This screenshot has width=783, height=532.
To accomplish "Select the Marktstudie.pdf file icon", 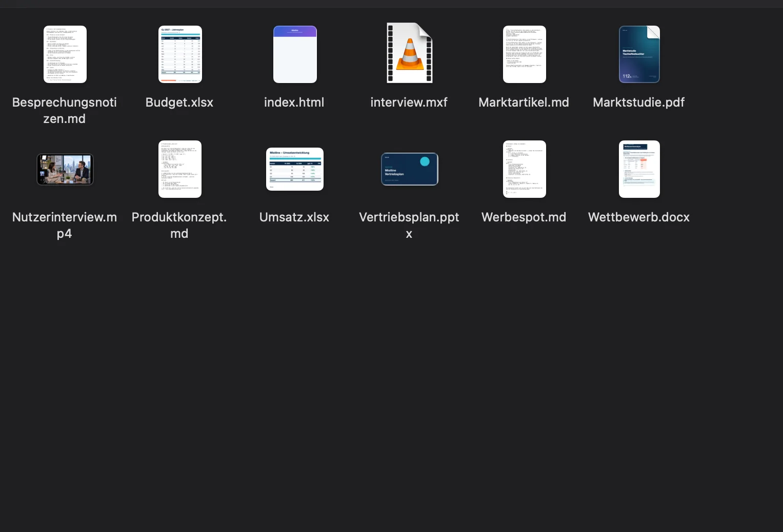I will tap(639, 54).
